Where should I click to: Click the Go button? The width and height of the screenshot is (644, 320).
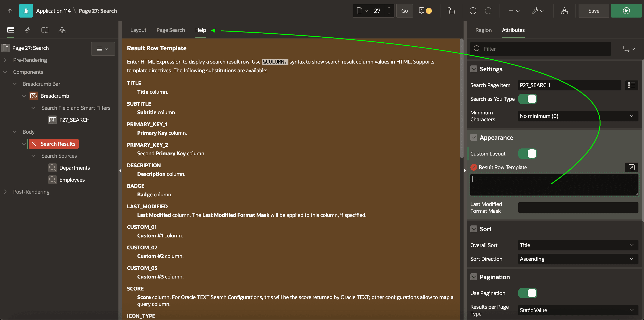click(404, 11)
